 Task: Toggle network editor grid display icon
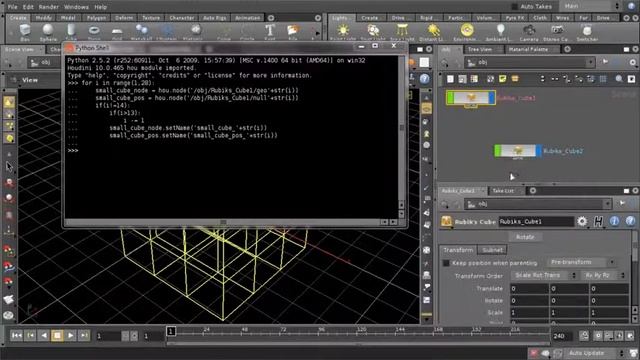tap(603, 79)
